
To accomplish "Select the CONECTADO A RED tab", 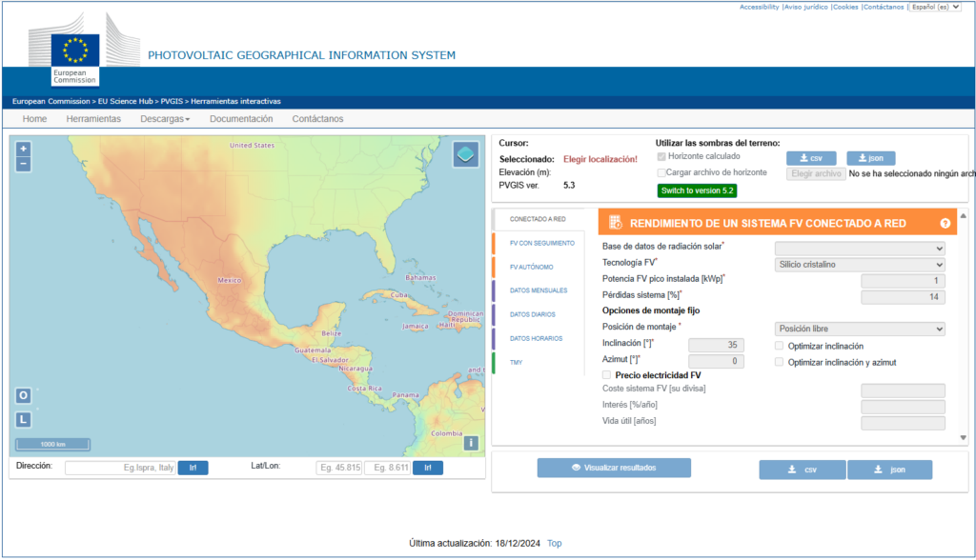I will pyautogui.click(x=538, y=219).
